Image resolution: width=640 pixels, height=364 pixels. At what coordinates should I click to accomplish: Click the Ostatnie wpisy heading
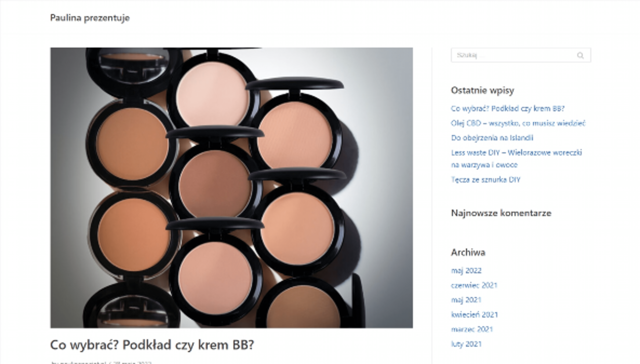tap(482, 90)
